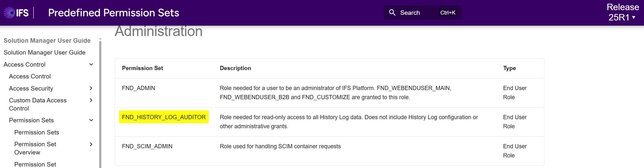Screen dimensions: 644x168
Task: Click the highlighted FND_HISTORY_LOG_AUDITOR cell
Action: 164,117
